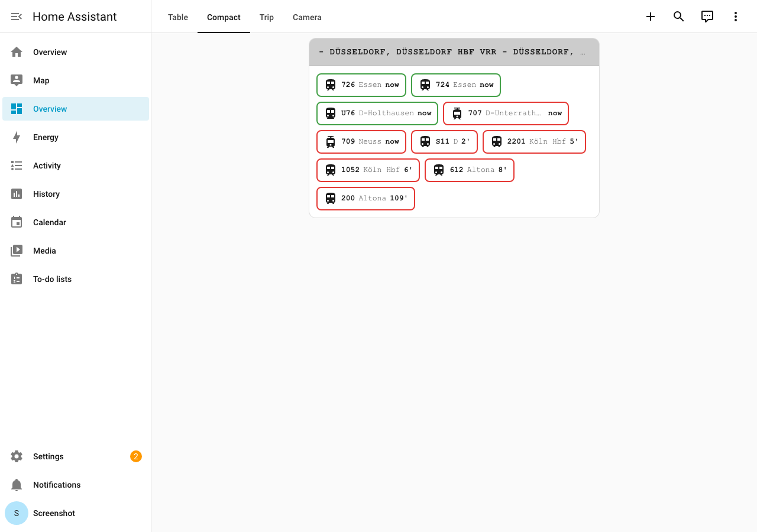Viewport: 757px width, 532px height.
Task: Click the To-do lists label
Action: tap(52, 279)
